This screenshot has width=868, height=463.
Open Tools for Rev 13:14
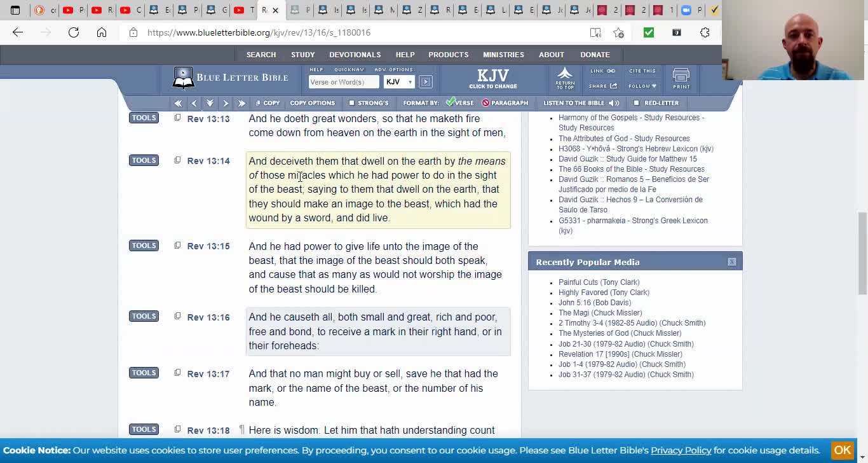coord(144,160)
